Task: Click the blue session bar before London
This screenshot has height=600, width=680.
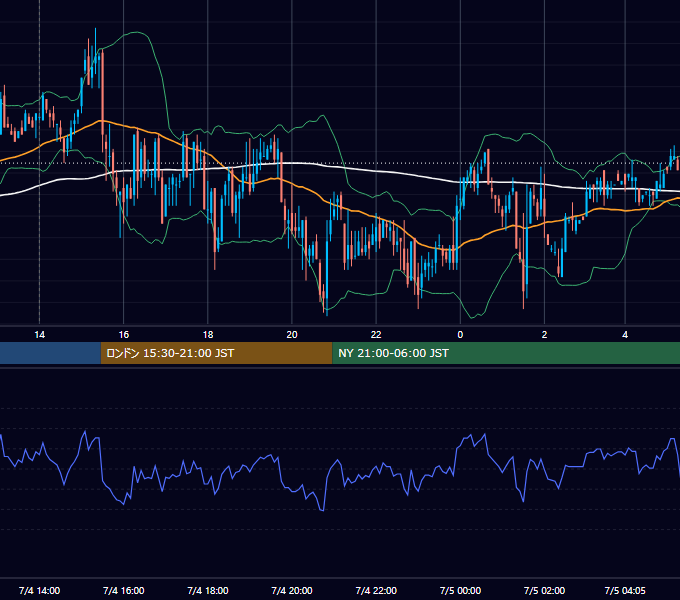Action: (50, 353)
